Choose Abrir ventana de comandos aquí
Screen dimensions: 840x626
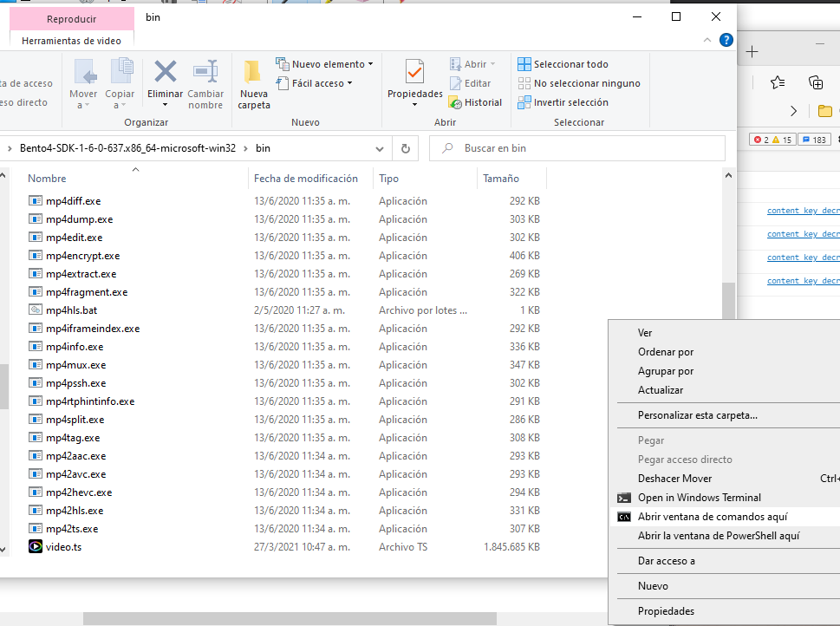(713, 517)
